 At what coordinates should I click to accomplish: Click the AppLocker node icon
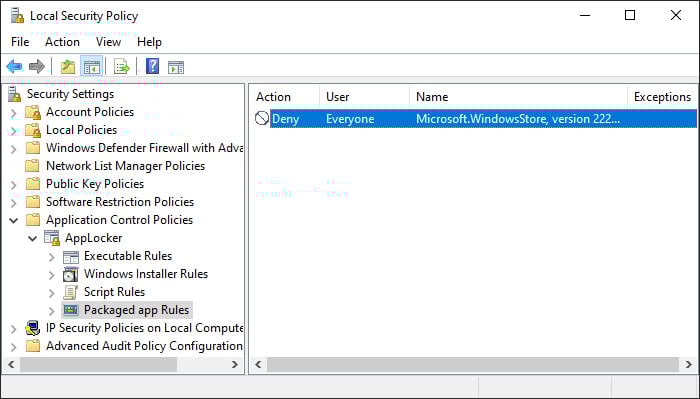52,238
